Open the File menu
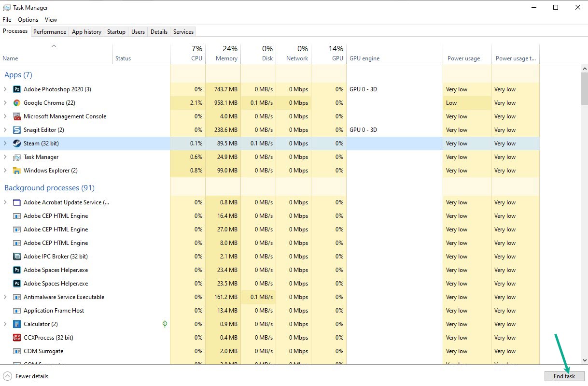 pyautogui.click(x=7, y=20)
